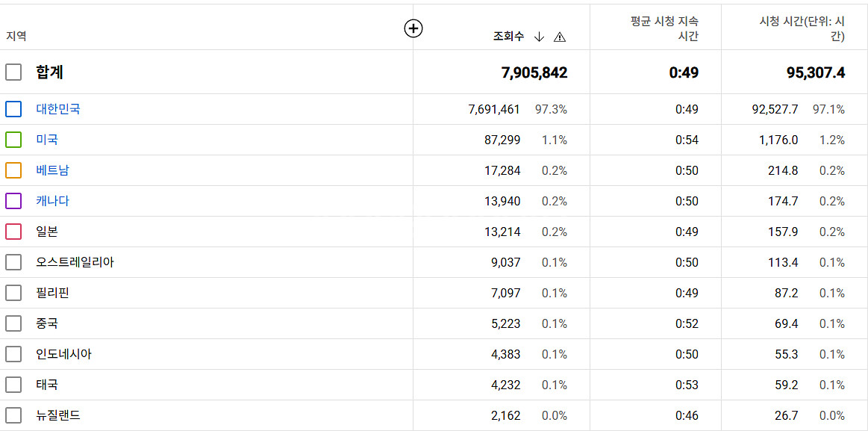868x431 pixels.
Task: Open the 캐나다 region link
Action: coord(52,201)
